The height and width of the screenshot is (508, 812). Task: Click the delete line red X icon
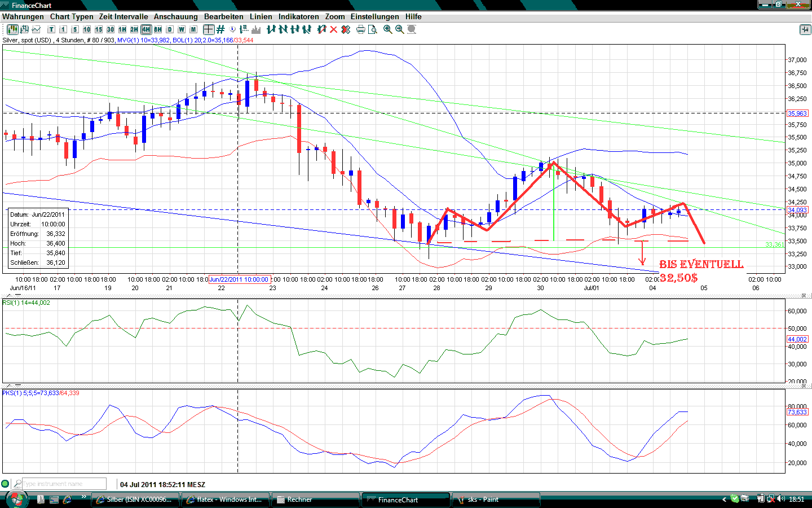pos(333,29)
